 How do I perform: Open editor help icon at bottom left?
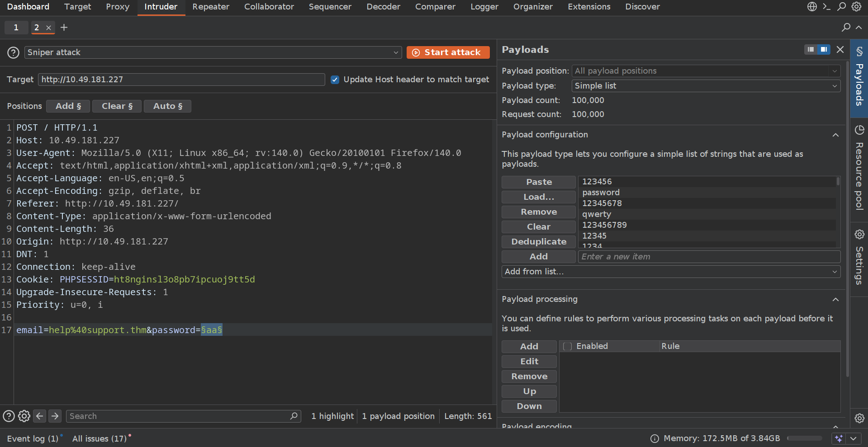tap(9, 416)
